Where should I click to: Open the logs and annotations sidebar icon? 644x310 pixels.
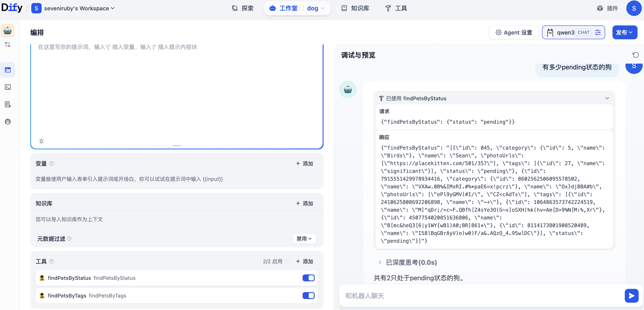point(8,104)
